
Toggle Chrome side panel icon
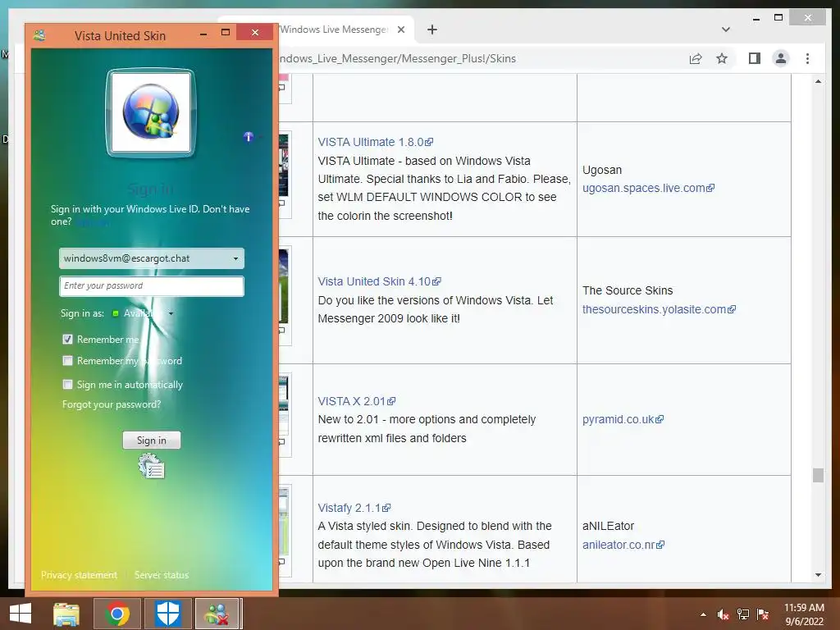point(755,58)
